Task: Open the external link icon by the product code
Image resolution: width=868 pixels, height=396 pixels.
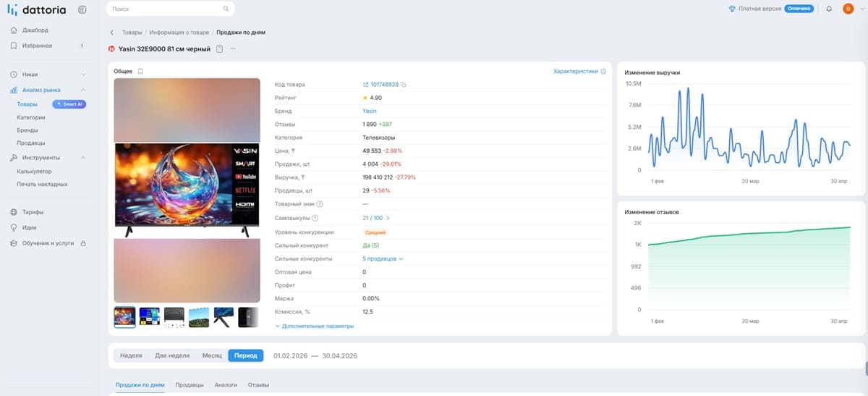Action: tap(365, 85)
